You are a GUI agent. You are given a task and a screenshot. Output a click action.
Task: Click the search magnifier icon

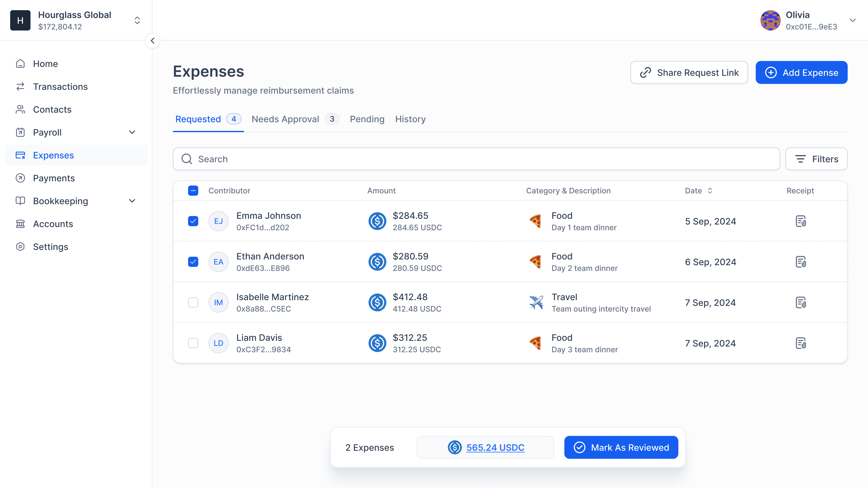tap(186, 159)
